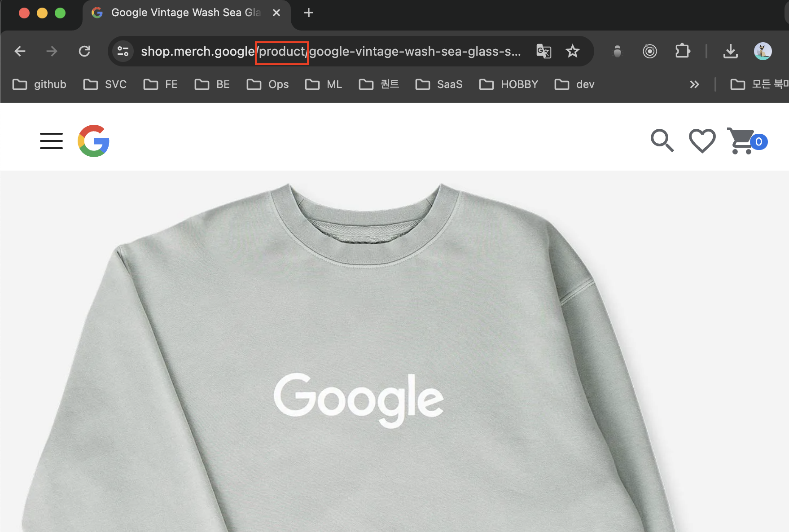Reload the current page

(84, 51)
